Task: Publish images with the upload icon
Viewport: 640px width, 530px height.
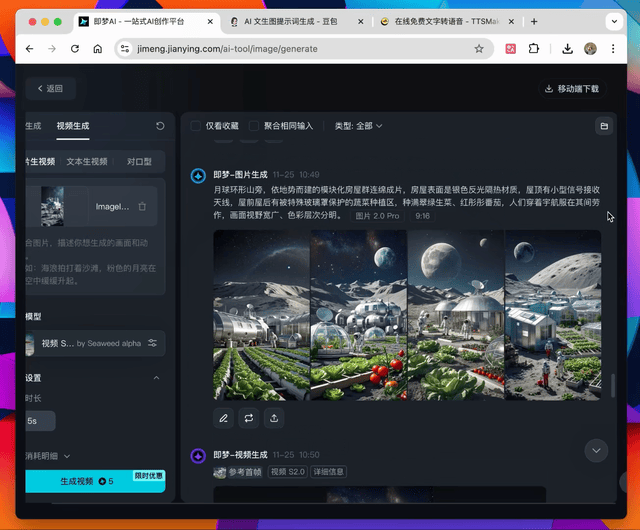Action: tap(274, 418)
